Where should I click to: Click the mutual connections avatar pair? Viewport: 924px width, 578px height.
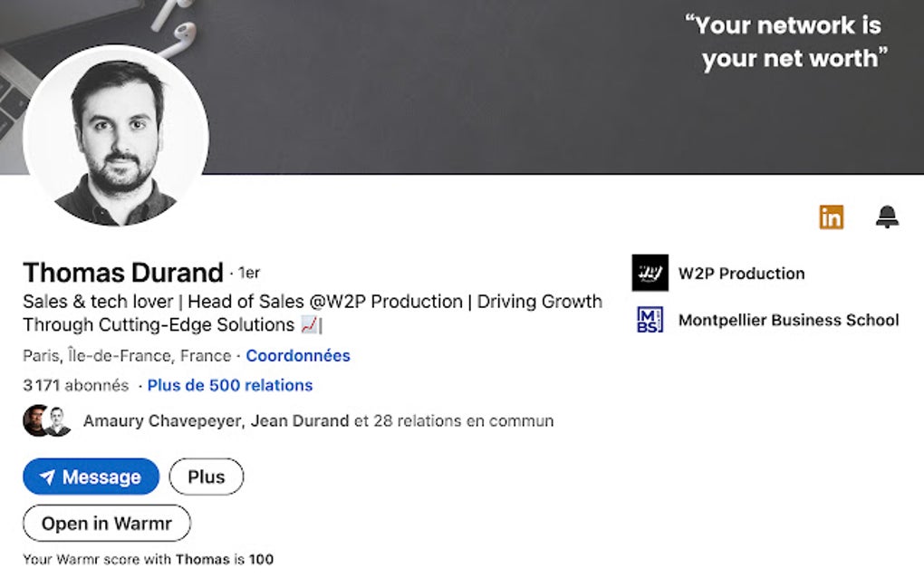[x=47, y=421]
